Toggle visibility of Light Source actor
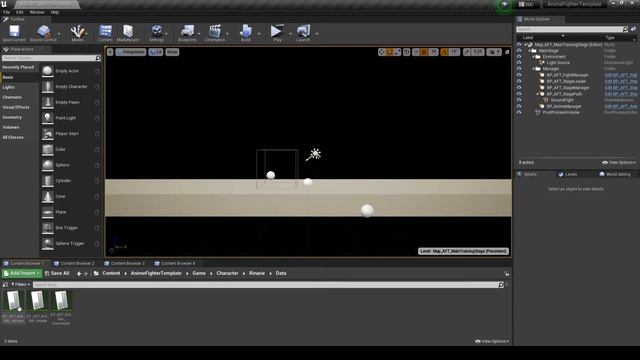 point(519,63)
